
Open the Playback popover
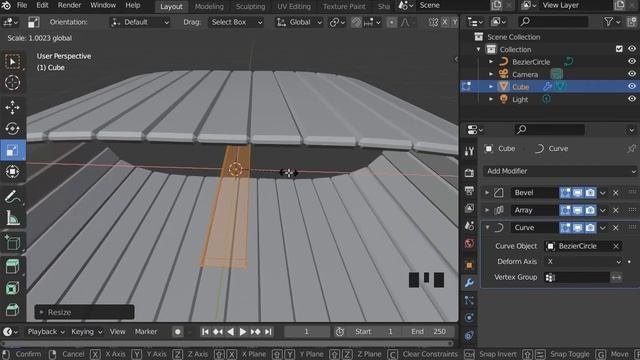(x=46, y=332)
